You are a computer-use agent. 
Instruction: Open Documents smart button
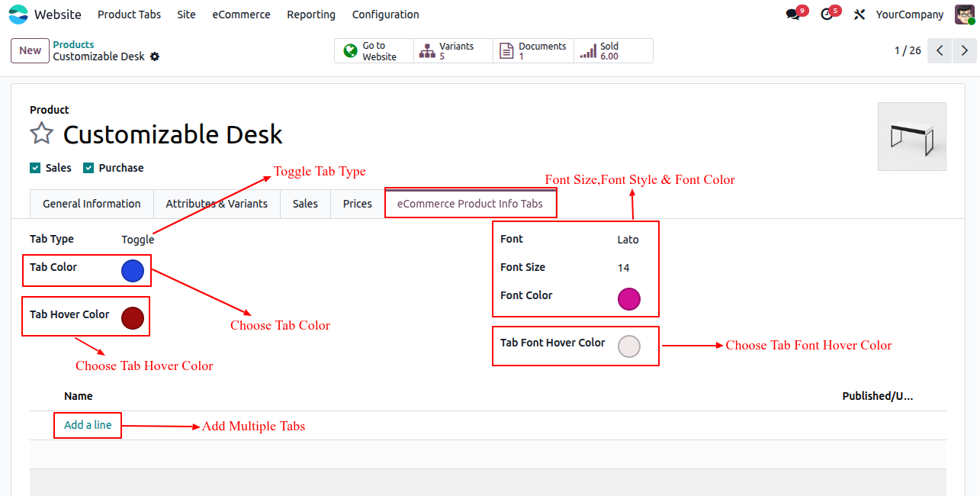[533, 51]
